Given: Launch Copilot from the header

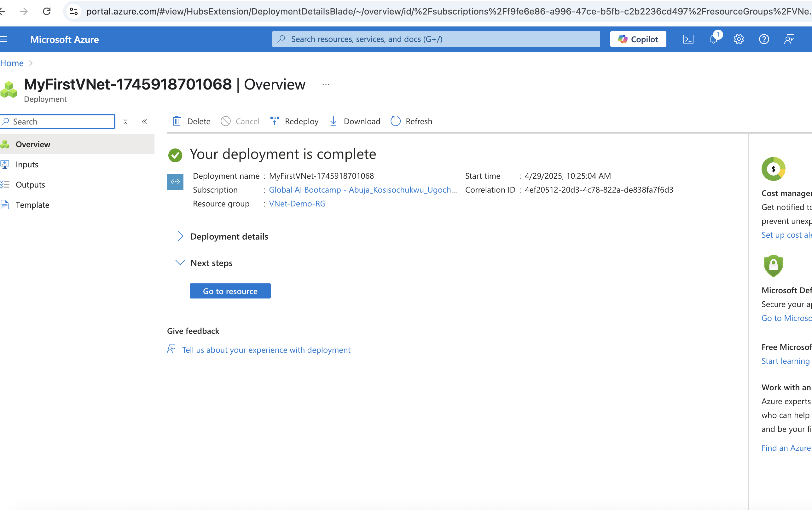Looking at the screenshot, I should [x=638, y=39].
